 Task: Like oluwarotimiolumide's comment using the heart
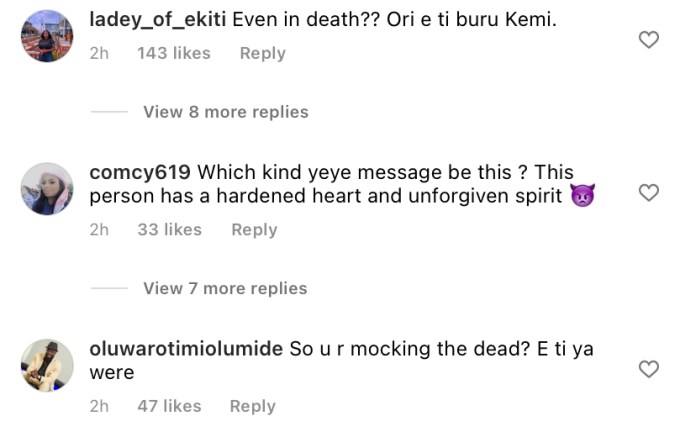click(x=649, y=369)
